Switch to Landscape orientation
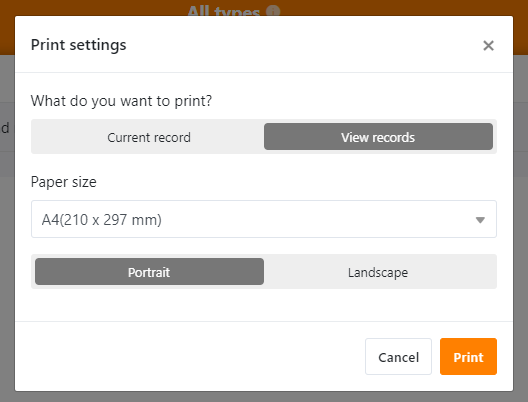This screenshot has height=402, width=528. (x=378, y=272)
